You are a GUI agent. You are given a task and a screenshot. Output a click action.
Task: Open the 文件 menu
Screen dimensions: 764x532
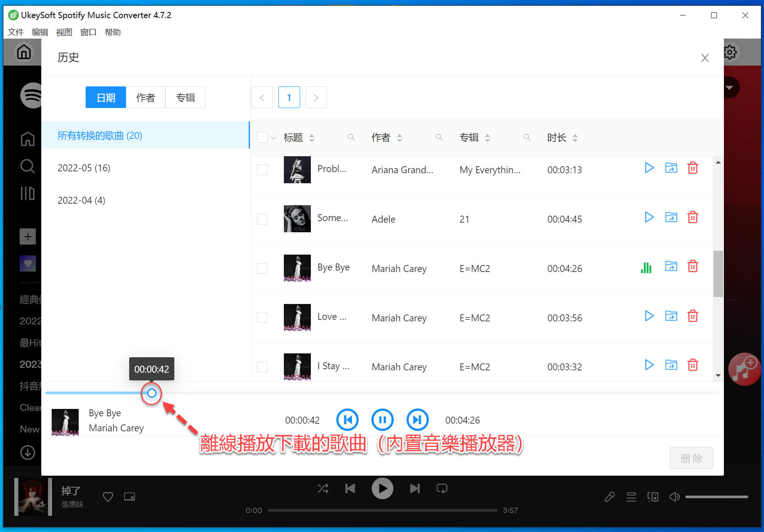coord(16,32)
